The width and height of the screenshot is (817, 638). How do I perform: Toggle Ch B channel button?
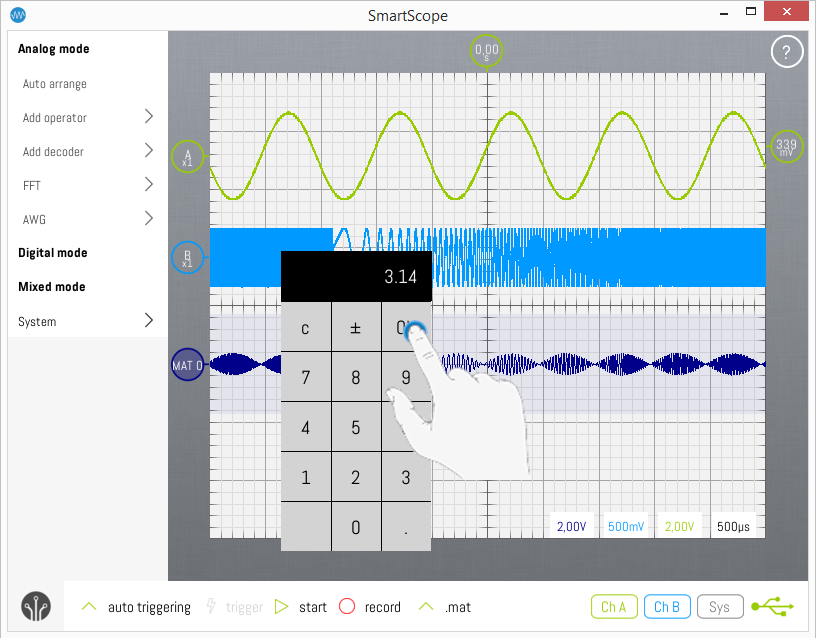667,607
